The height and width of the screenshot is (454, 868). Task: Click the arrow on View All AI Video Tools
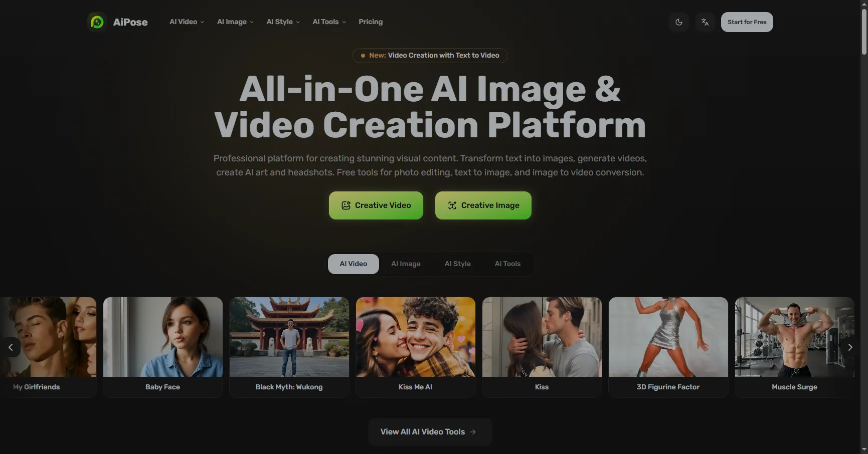(x=473, y=431)
